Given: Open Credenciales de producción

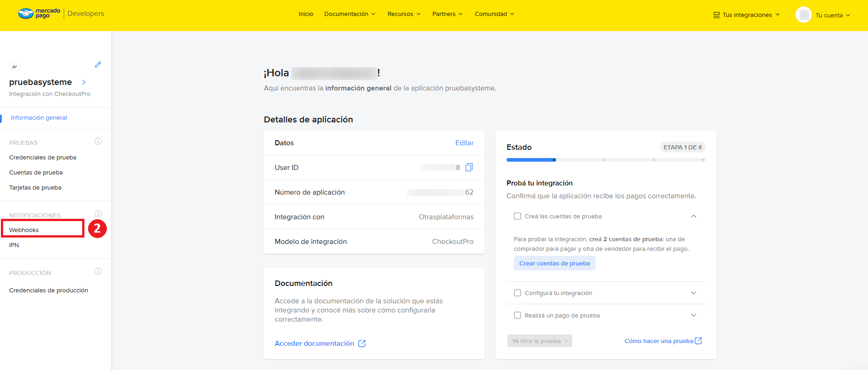Looking at the screenshot, I should pyautogui.click(x=48, y=291).
